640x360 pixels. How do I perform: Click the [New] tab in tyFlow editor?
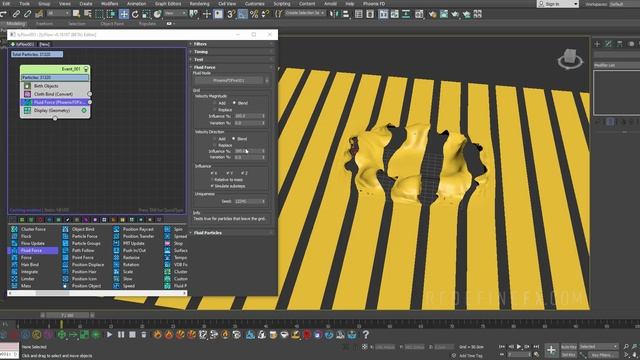(x=44, y=44)
